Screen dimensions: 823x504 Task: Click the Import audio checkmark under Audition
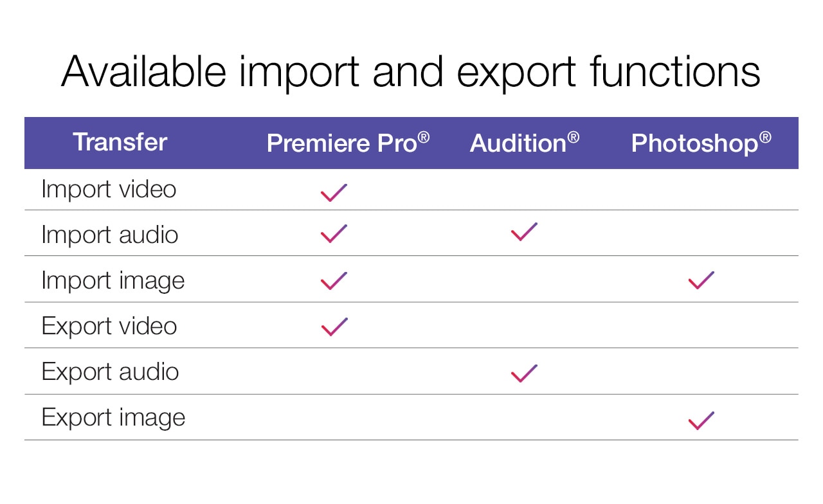point(524,231)
